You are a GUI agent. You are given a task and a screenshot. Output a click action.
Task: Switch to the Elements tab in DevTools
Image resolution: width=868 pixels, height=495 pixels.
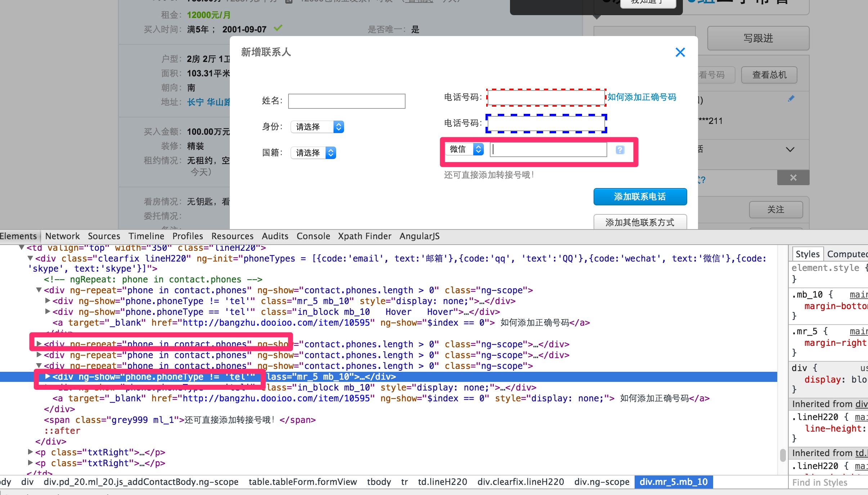18,236
